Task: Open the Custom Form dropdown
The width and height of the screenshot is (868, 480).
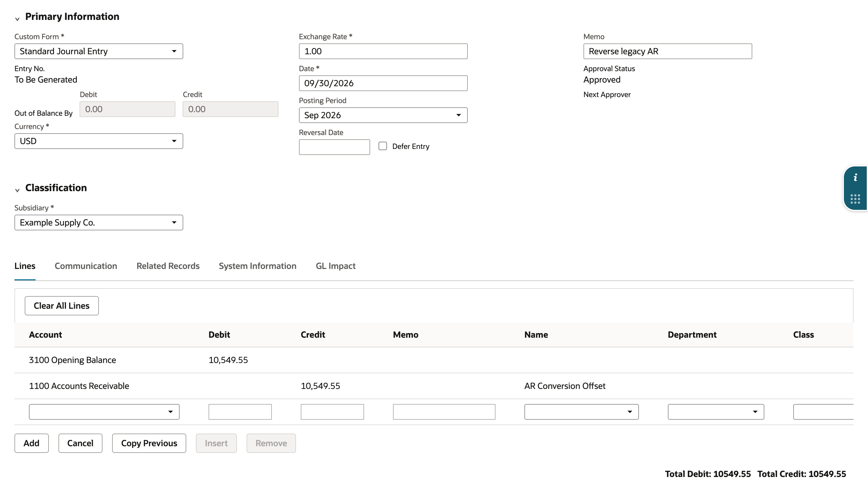Action: (99, 51)
